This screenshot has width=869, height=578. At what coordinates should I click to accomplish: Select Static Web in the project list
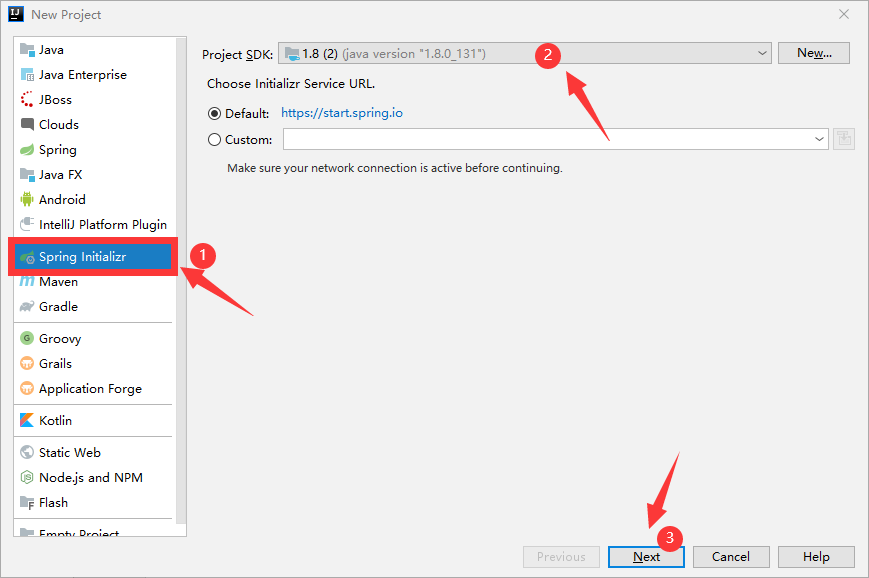tap(93, 452)
